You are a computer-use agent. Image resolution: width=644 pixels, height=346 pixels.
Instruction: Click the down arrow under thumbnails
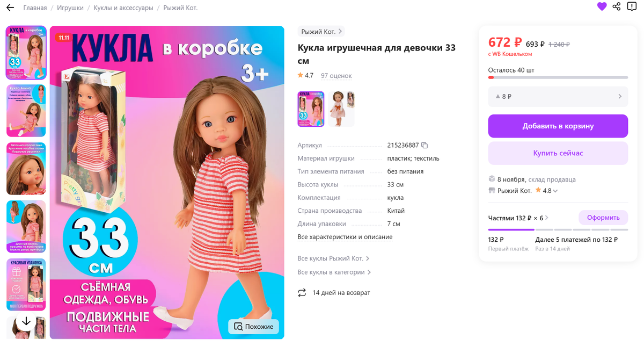pyautogui.click(x=26, y=321)
